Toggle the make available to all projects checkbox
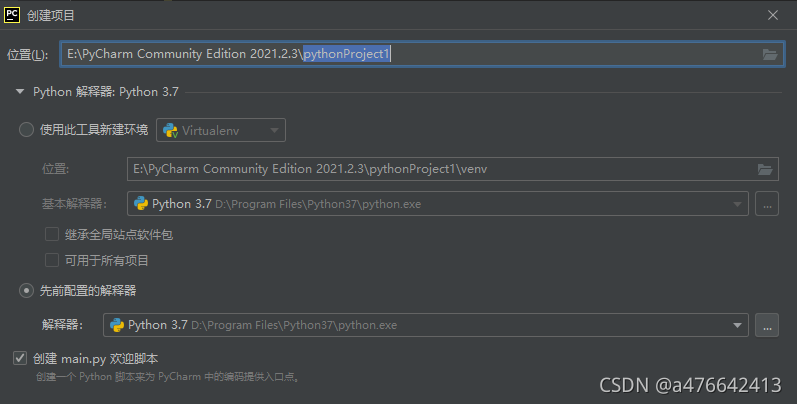Screen dimensions: 797x404 click(52, 260)
